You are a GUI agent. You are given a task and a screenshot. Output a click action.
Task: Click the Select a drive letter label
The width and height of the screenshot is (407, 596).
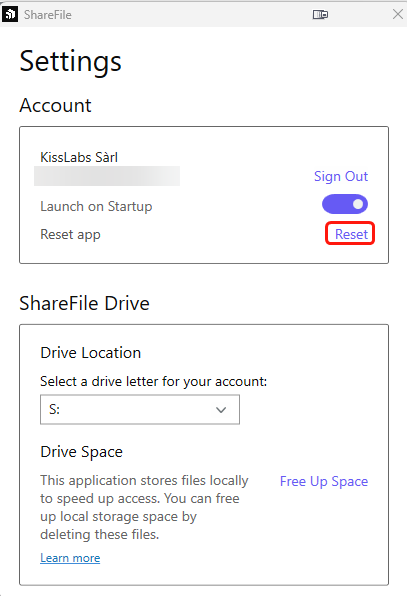point(154,381)
